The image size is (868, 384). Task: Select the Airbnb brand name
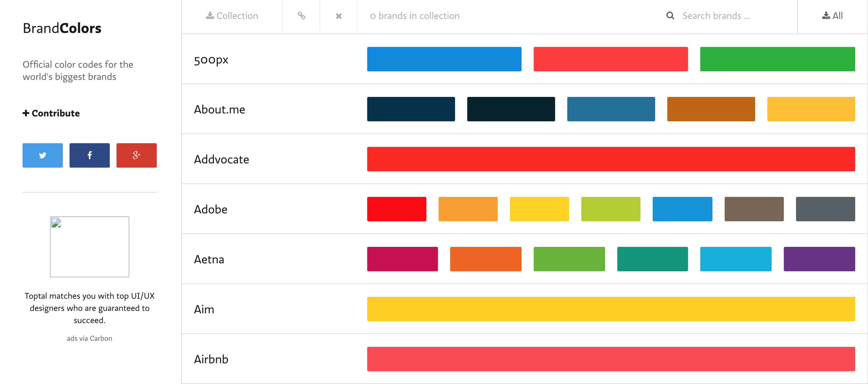point(211,359)
